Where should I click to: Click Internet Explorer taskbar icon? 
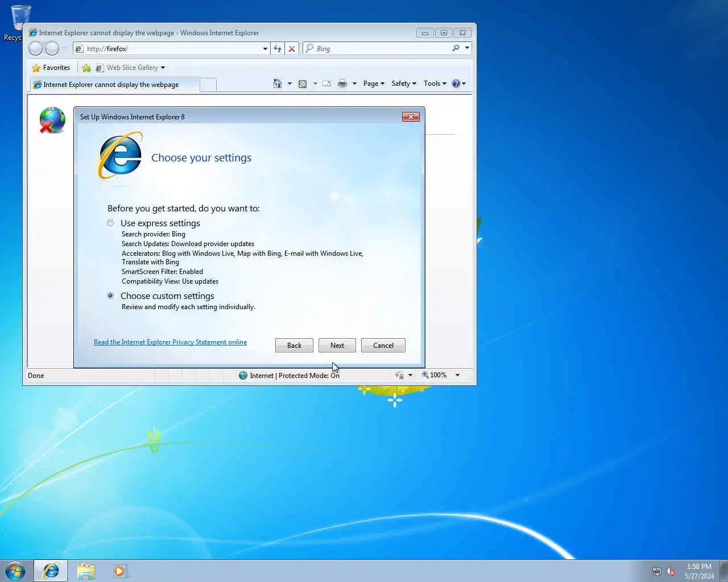[51, 571]
